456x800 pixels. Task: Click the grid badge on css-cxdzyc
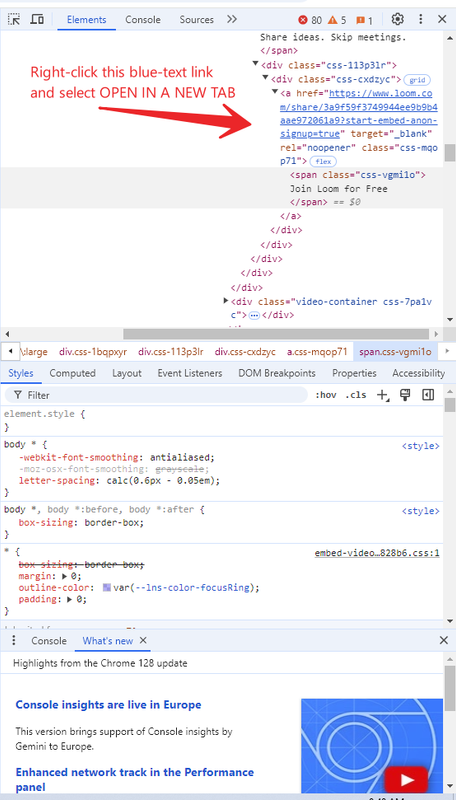(x=417, y=80)
